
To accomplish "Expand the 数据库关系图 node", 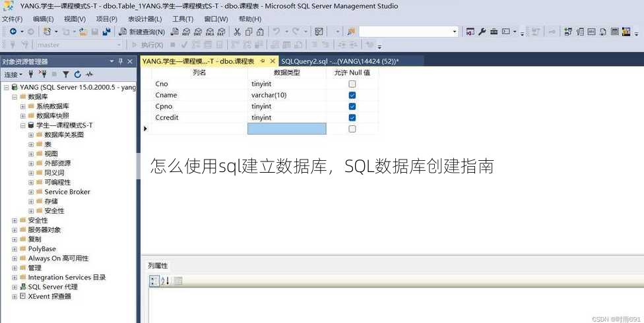I will 31,134.
